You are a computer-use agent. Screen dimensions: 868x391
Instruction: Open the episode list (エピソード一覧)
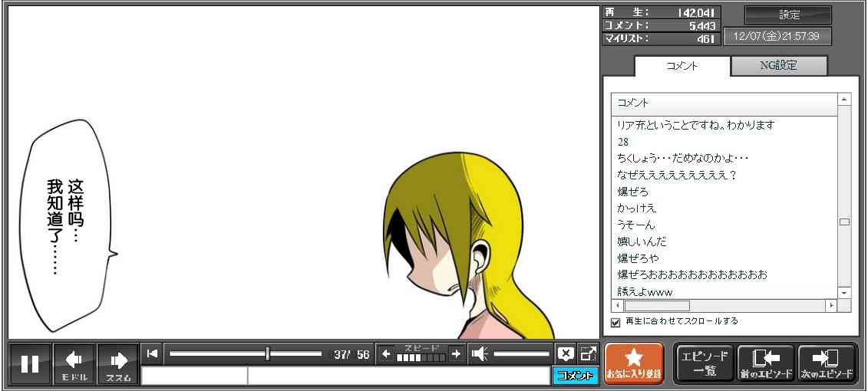coord(704,363)
